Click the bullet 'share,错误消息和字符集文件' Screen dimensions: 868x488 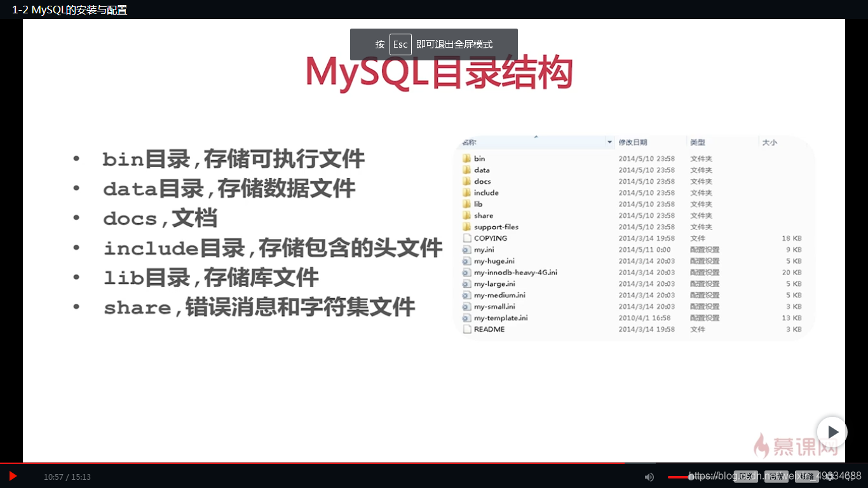(259, 308)
